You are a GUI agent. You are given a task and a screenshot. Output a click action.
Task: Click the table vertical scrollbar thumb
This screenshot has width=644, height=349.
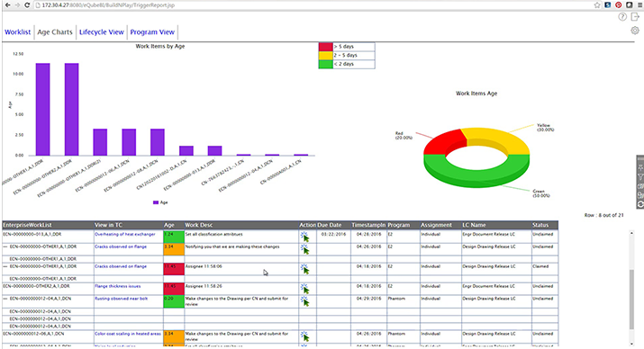631,300
